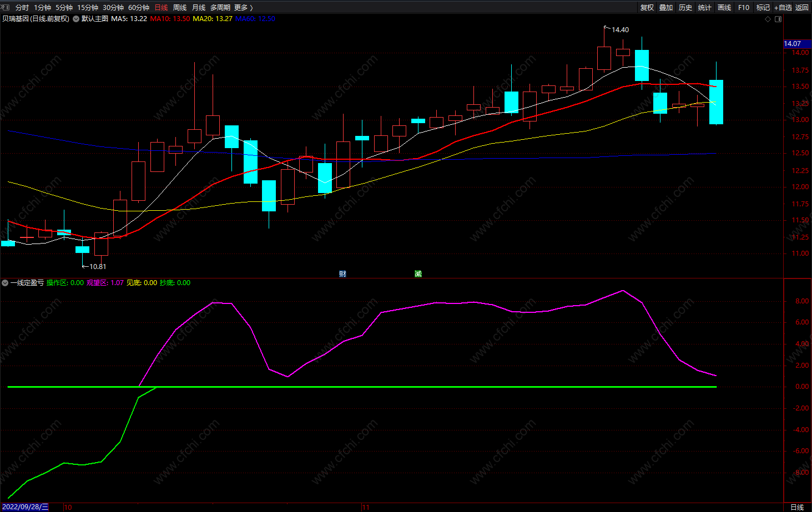Open the 一线定盈亏 indicator dropdown arrow
The image size is (812, 512).
(5, 283)
